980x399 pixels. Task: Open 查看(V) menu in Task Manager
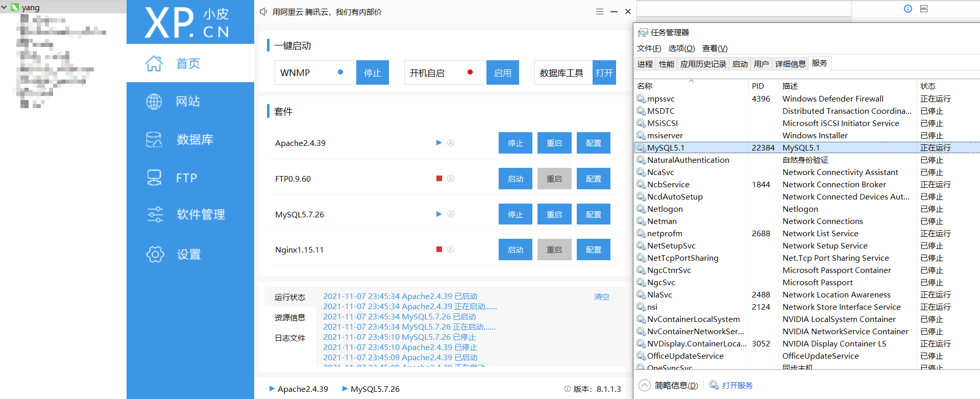[x=715, y=48]
